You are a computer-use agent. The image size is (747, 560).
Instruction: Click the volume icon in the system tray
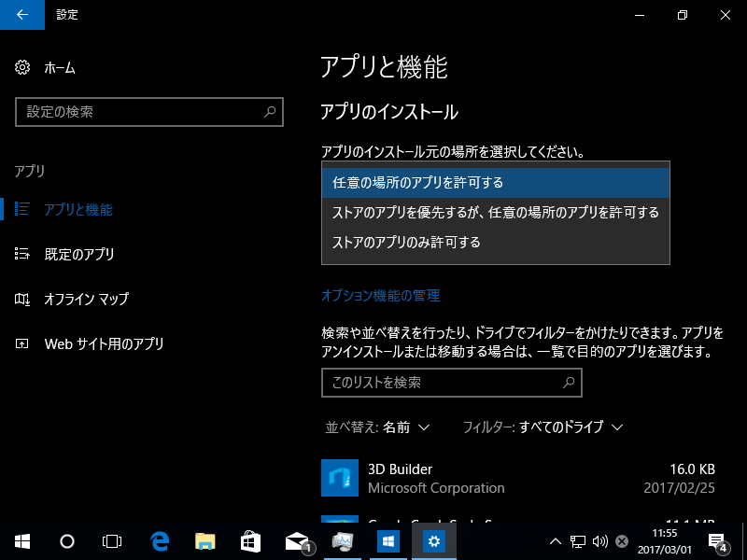pyautogui.click(x=599, y=541)
